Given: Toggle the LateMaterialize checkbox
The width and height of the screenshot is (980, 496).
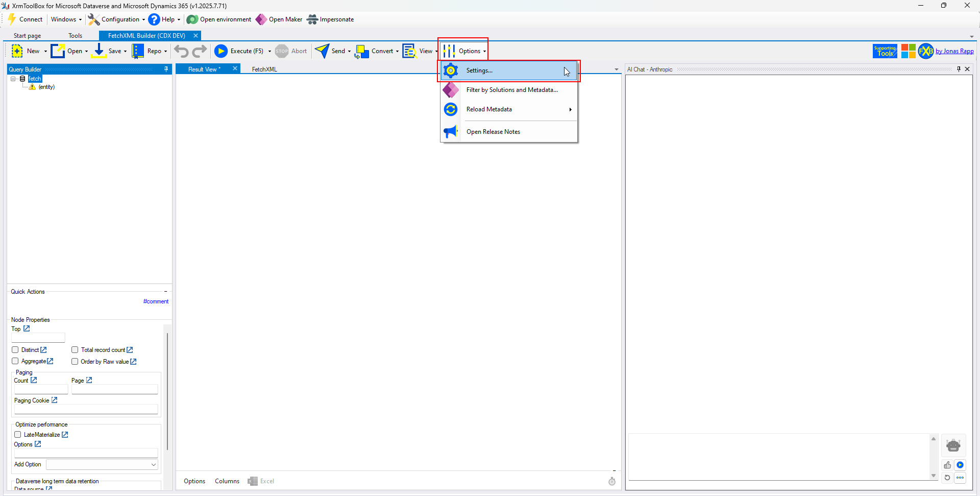Looking at the screenshot, I should [18, 435].
